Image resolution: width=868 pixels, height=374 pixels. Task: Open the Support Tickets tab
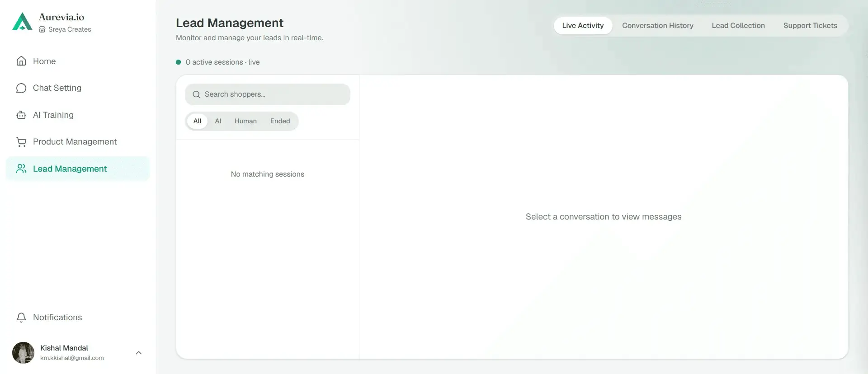coord(810,26)
